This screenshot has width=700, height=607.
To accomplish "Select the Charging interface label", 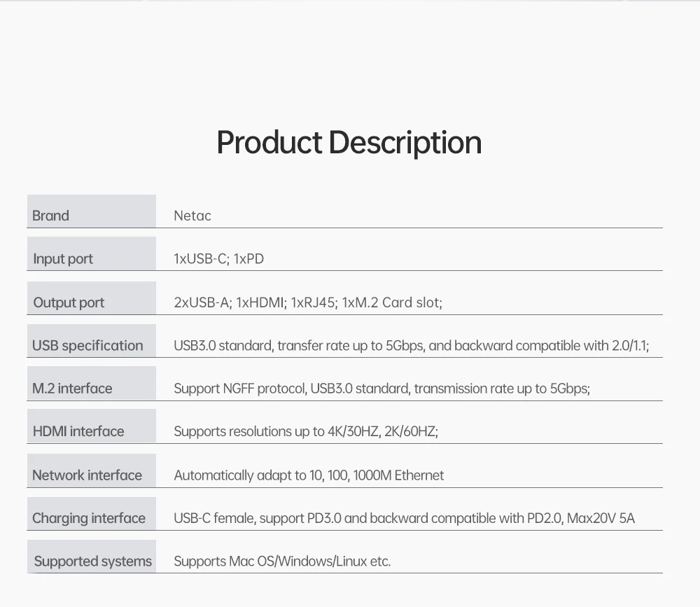I will (89, 519).
